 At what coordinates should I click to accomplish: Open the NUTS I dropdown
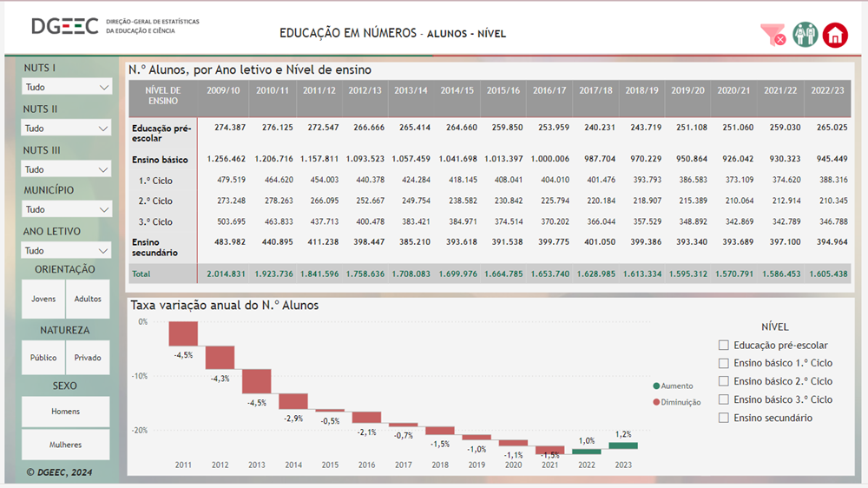coord(67,87)
